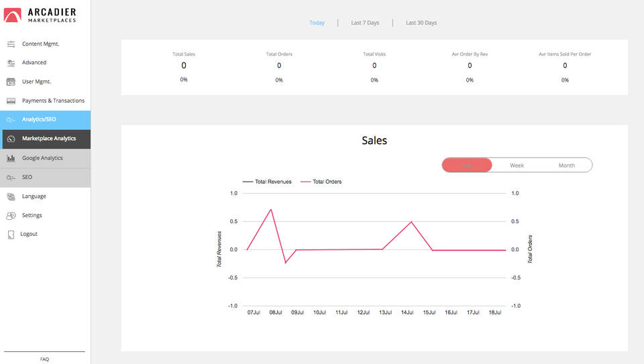Expand the Content Mgmt. menu
The height and width of the screenshot is (364, 644).
point(40,44)
